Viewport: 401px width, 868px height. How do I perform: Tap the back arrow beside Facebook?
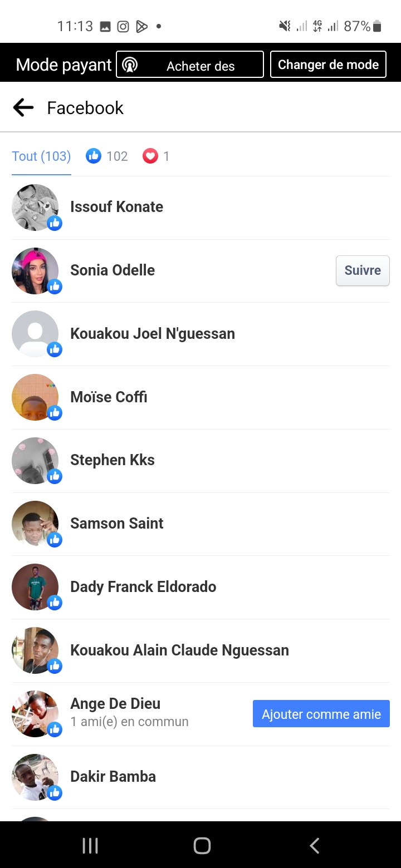point(23,107)
